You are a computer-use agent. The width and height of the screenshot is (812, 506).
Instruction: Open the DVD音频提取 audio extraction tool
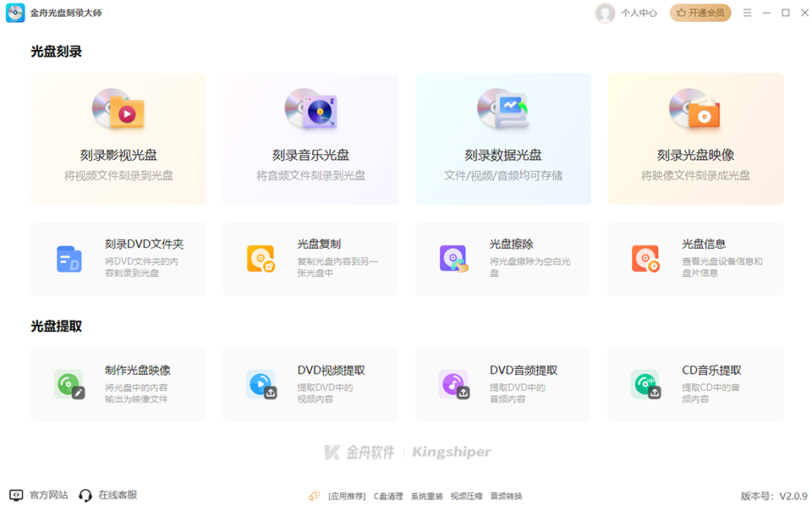click(453, 383)
